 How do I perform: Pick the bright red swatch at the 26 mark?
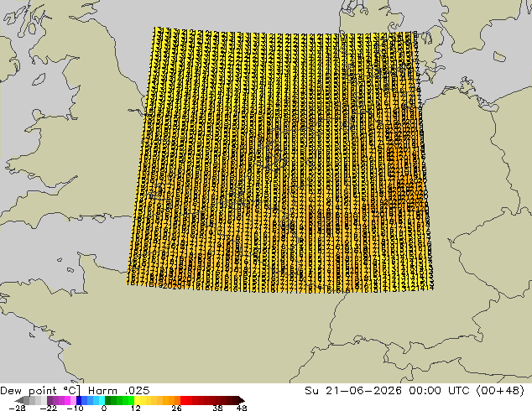183,400
